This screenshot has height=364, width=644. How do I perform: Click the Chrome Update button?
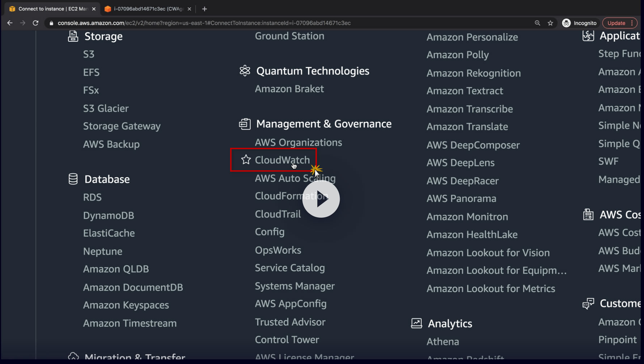(616, 23)
